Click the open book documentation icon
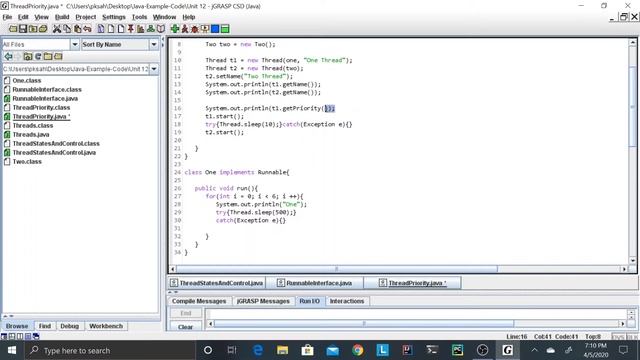Image resolution: width=640 pixels, height=360 pixels. [161, 29]
